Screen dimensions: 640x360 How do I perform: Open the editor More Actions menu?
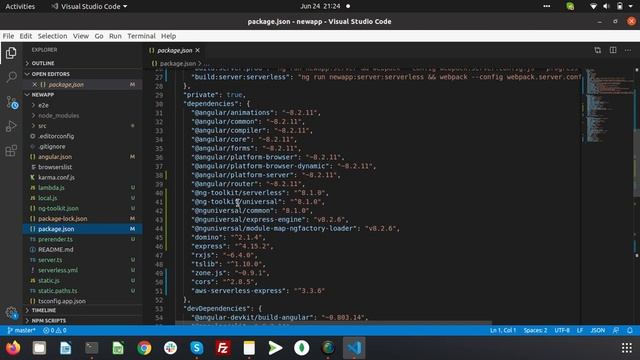point(628,50)
